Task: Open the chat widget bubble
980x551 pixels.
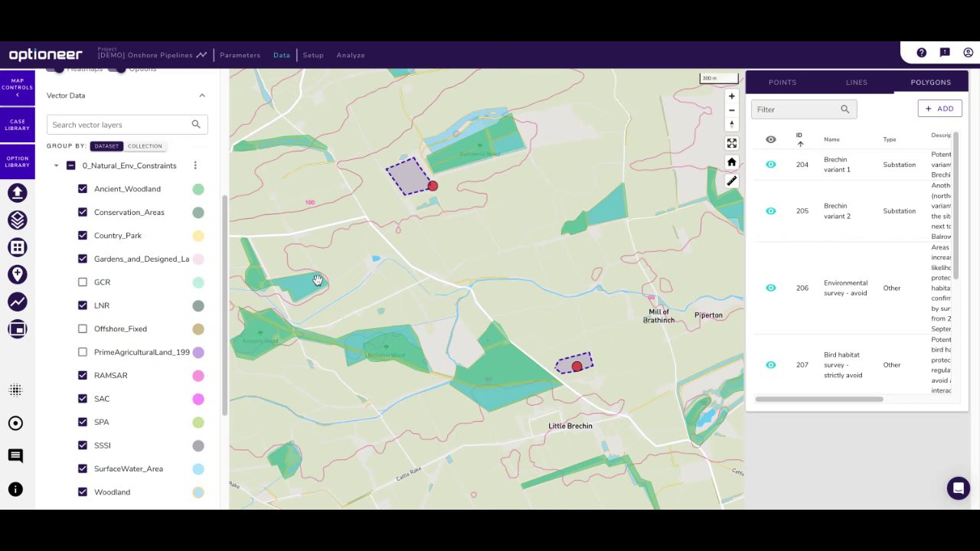Action: click(x=959, y=488)
